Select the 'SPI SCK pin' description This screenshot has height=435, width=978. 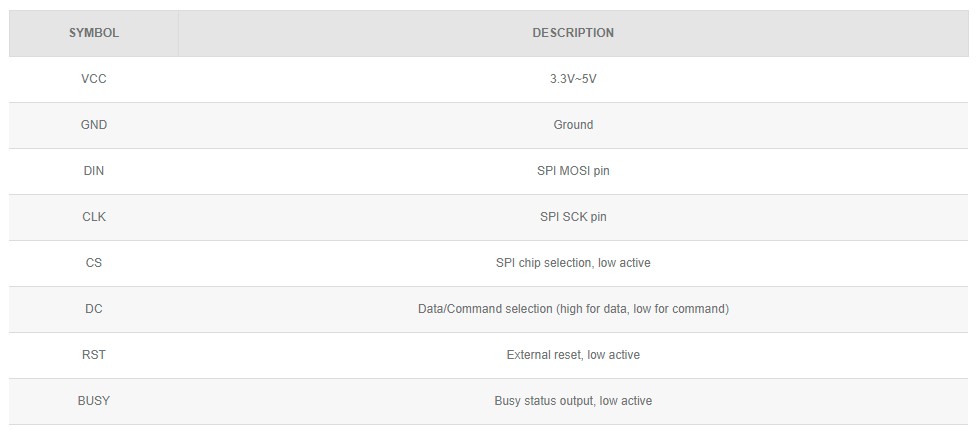pos(573,217)
